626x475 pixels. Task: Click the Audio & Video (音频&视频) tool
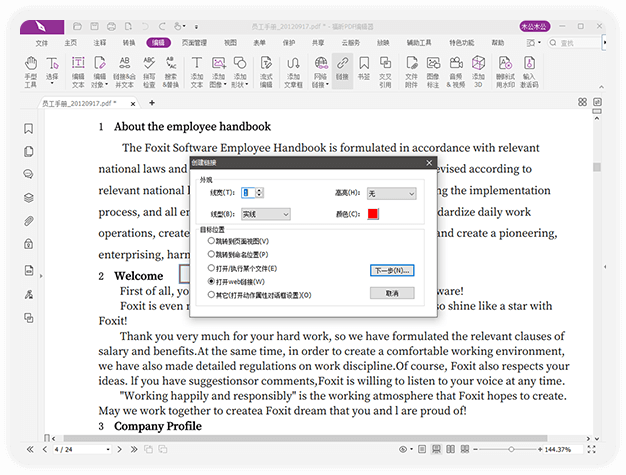pos(456,72)
